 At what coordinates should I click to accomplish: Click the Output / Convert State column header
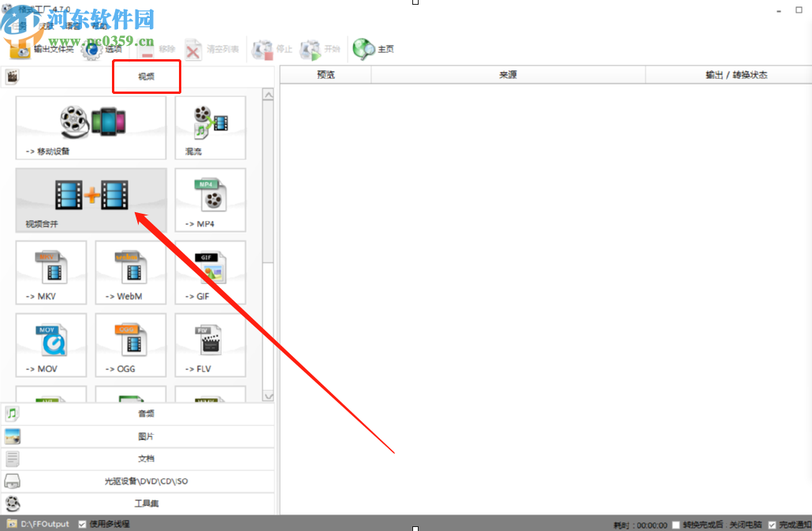[728, 75]
